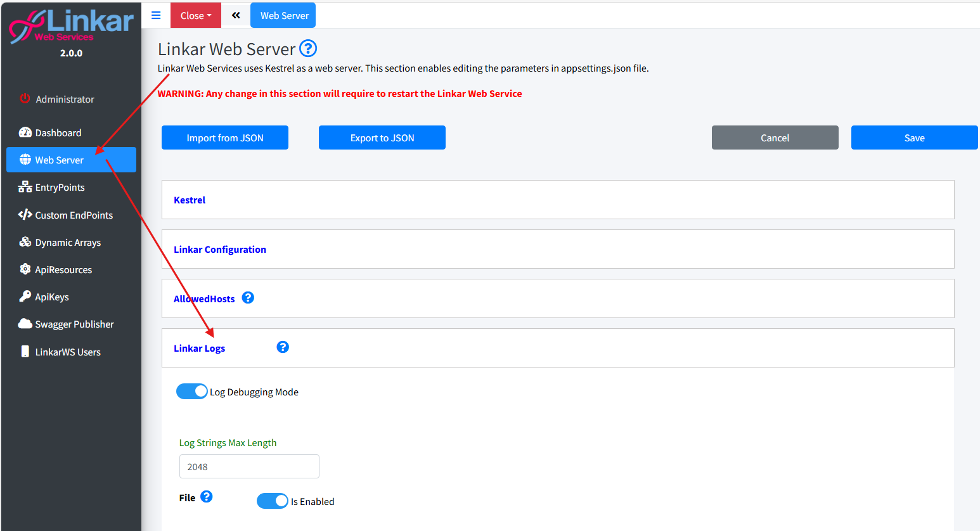Screen dimensions: 980x531
Task: Go to EntryPoints in sidebar
Action: 60,188
